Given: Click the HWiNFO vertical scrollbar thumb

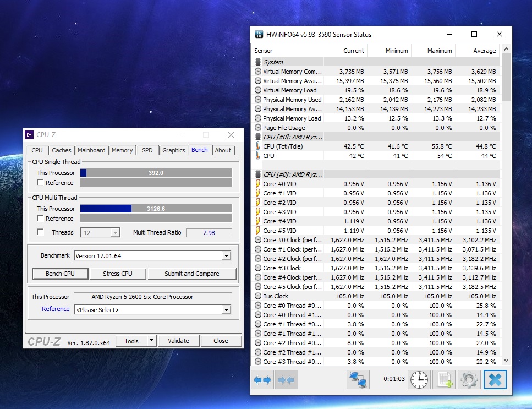Looking at the screenshot, I should tap(506, 78).
